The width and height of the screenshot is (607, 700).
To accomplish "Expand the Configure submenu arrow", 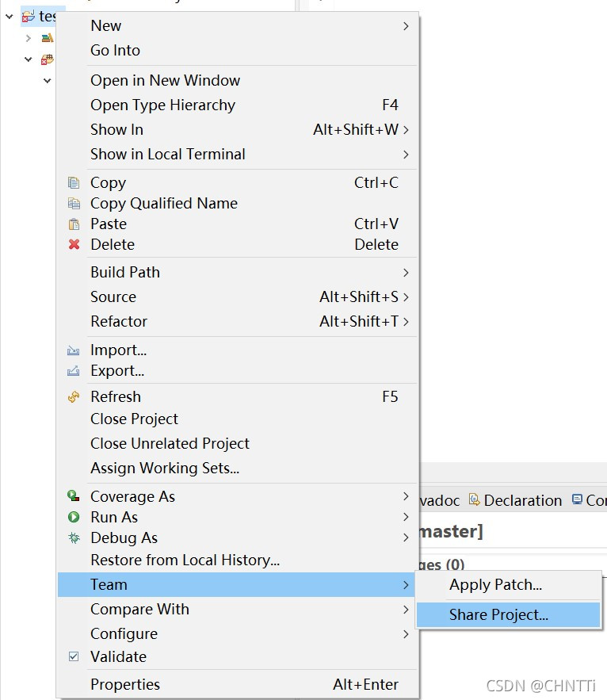I will [406, 634].
